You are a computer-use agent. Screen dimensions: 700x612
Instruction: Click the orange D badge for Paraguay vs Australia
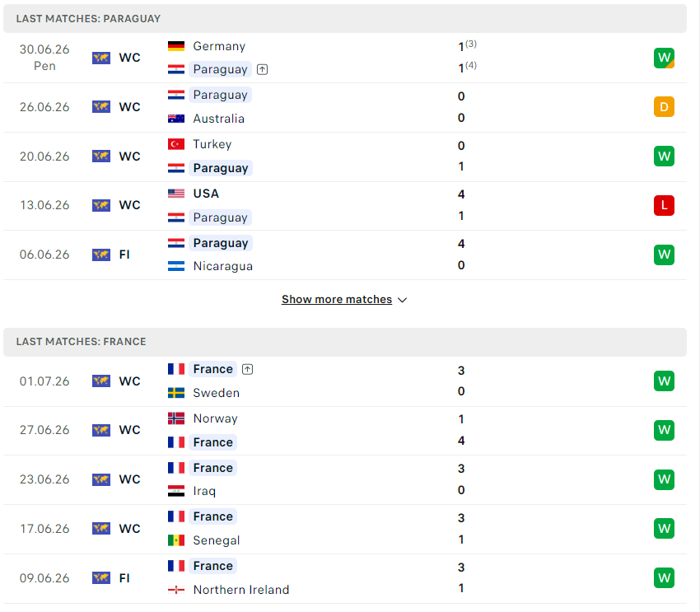click(664, 107)
